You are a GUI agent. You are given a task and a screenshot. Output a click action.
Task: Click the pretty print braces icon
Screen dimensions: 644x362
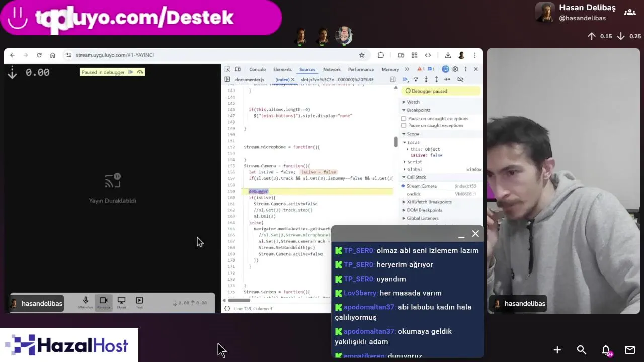[227, 308]
